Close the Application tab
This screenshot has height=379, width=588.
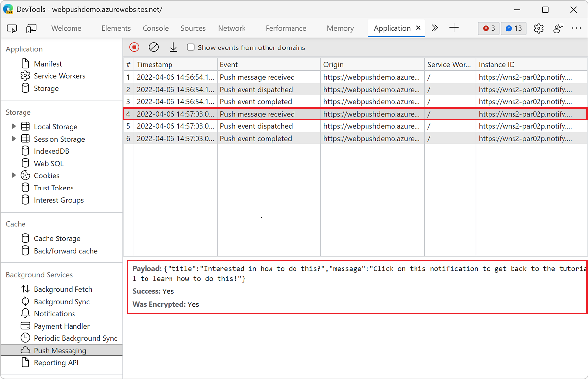[418, 28]
